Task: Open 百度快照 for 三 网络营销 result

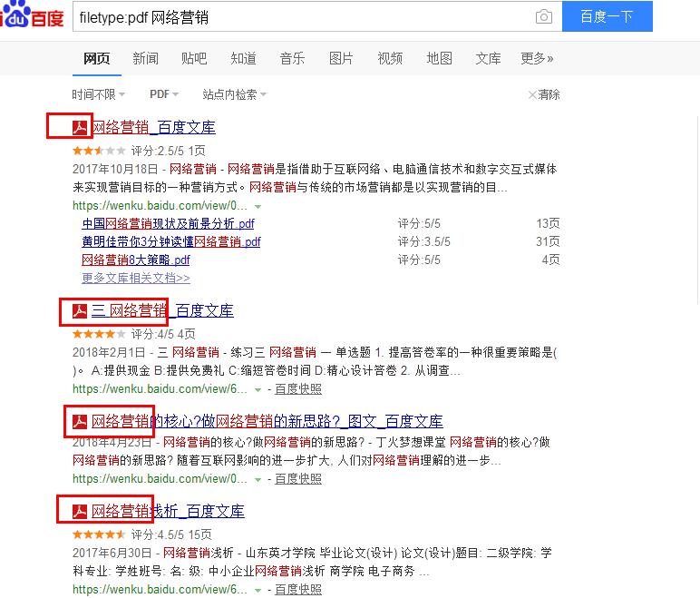Action: [298, 388]
